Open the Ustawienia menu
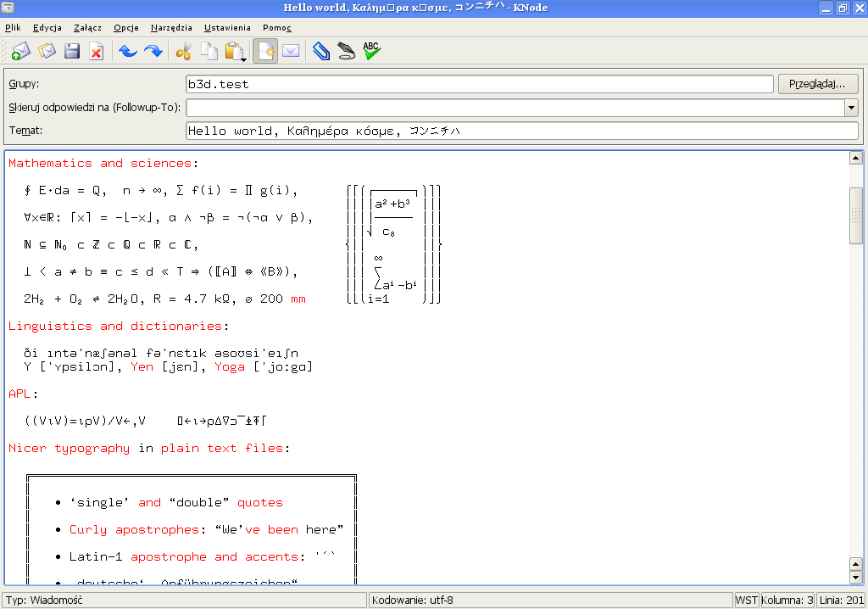 point(227,28)
